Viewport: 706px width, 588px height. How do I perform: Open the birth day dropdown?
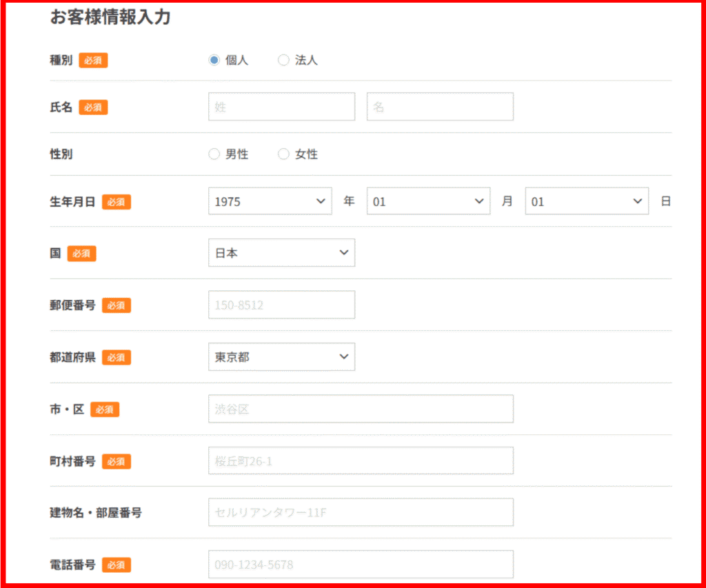(x=587, y=201)
